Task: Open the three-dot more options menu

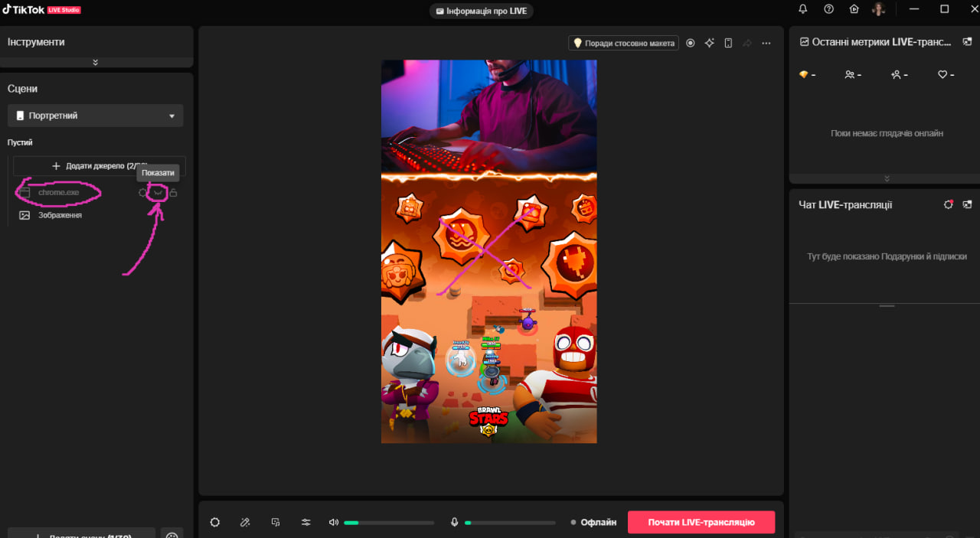Action: [x=766, y=43]
